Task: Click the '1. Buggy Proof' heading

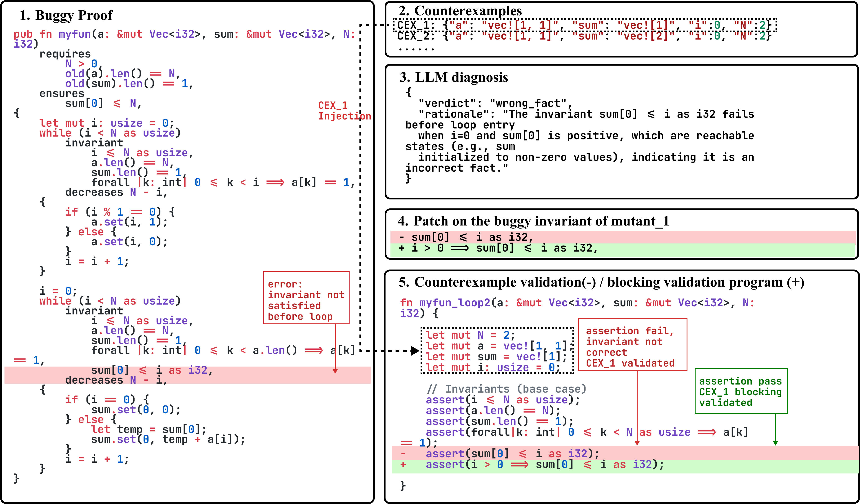Action: tap(66, 15)
